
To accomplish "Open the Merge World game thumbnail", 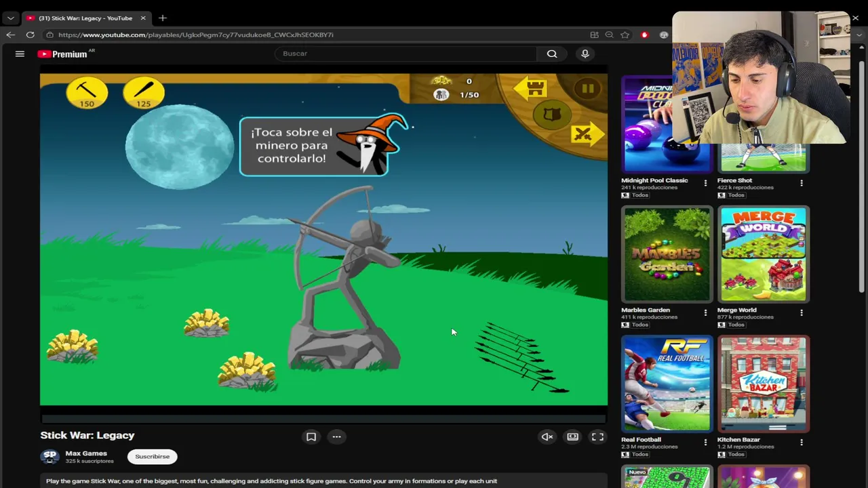I will pos(763,254).
